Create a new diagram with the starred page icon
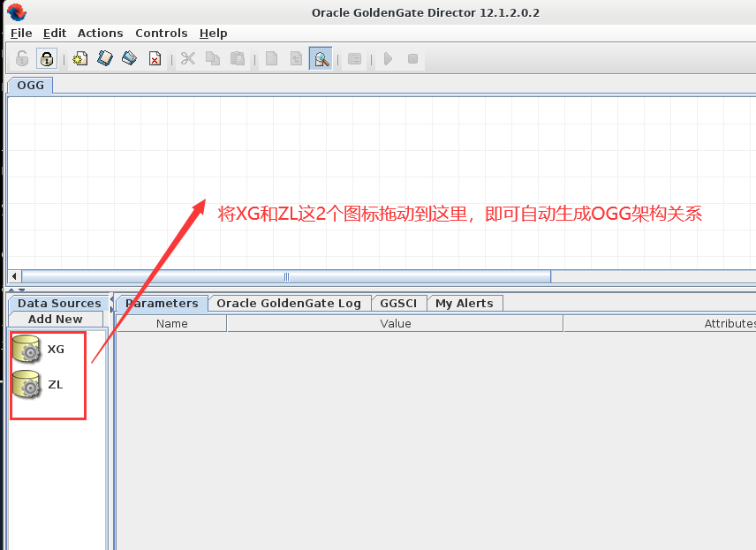The width and height of the screenshot is (756, 550). (x=80, y=59)
